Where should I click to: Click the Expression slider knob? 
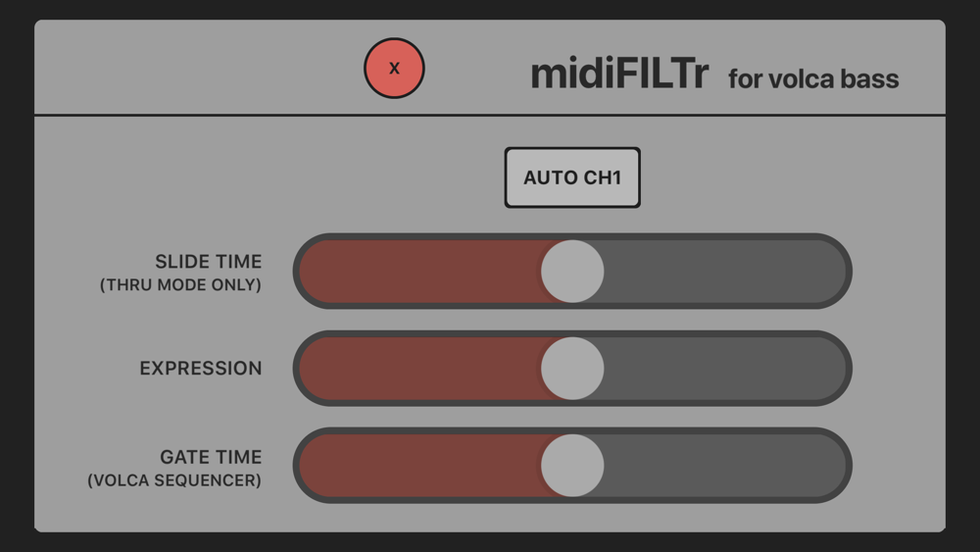coord(572,369)
